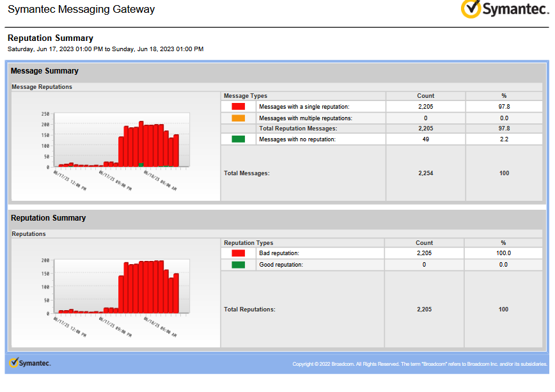Select the 0 count for Good reputation
This screenshot has height=392, width=555.
[424, 265]
